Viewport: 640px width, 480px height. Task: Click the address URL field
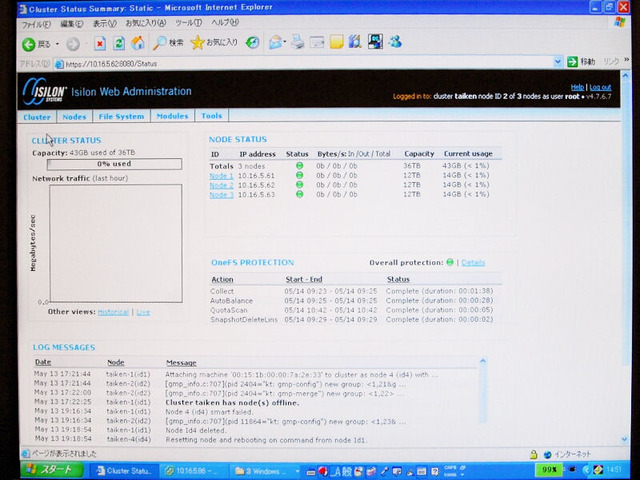click(304, 64)
